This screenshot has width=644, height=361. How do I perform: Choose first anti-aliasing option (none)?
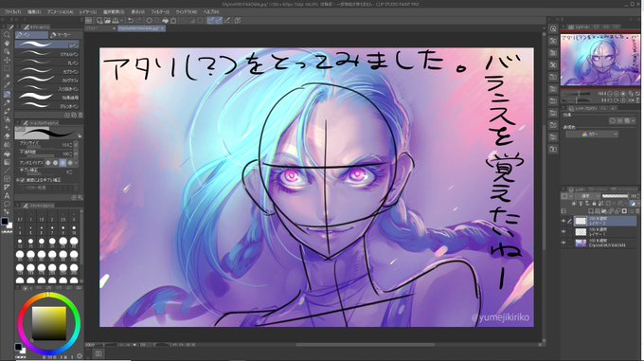click(47, 163)
